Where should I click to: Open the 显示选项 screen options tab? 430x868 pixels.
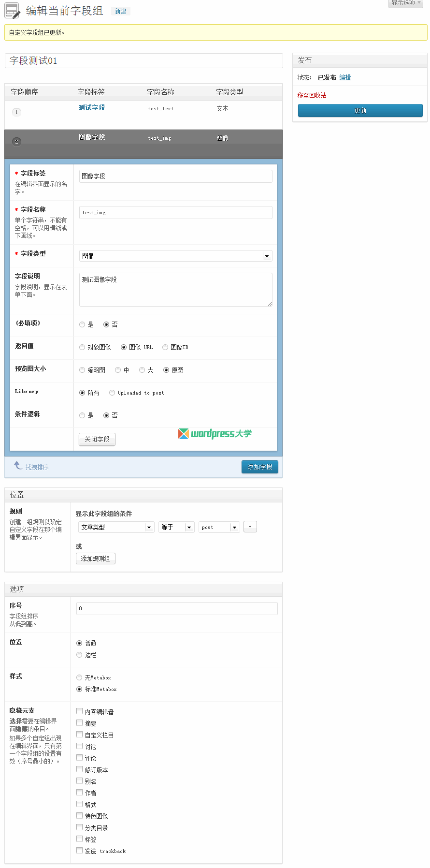[x=406, y=3]
